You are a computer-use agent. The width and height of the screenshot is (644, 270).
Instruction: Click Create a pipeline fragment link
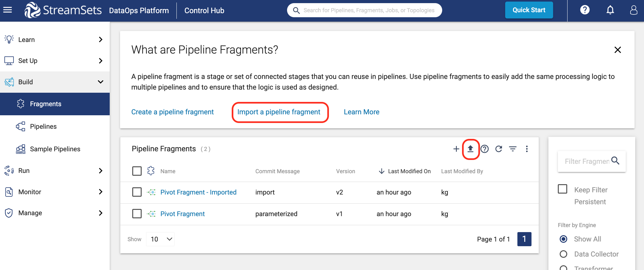click(172, 112)
